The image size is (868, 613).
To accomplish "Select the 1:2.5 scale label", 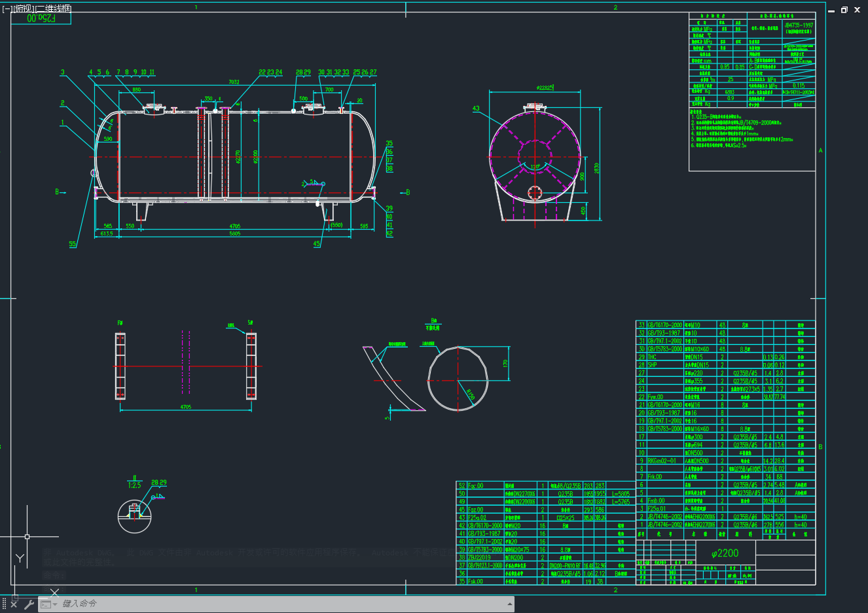I will point(134,485).
